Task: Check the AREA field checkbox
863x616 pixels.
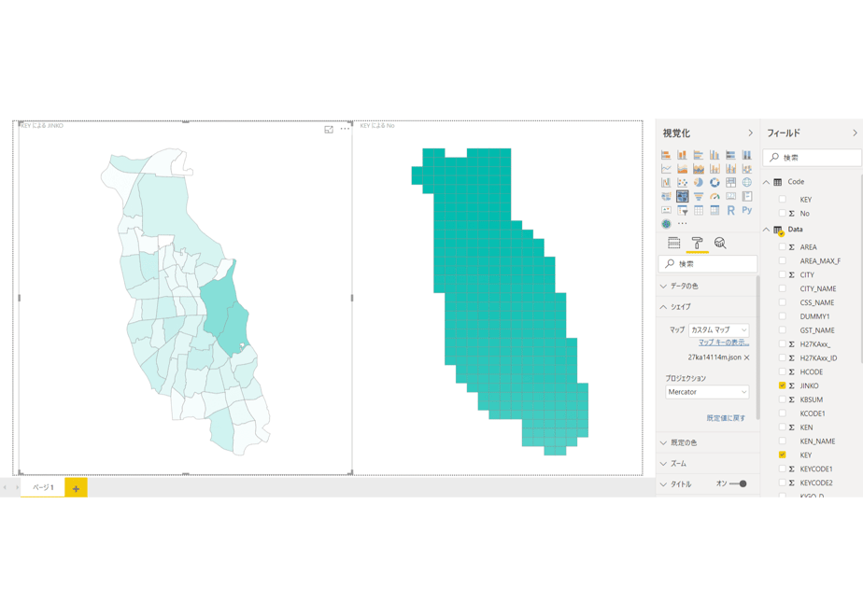Action: [782, 247]
